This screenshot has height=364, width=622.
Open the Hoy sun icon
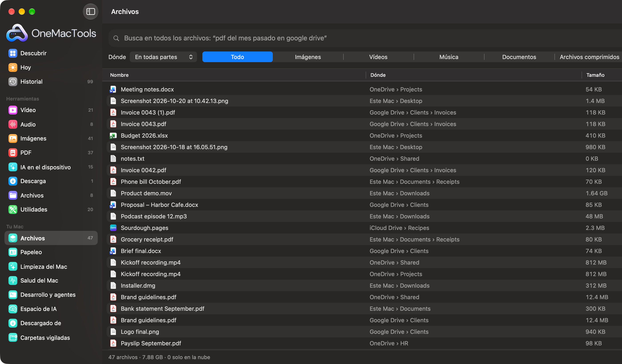13,67
